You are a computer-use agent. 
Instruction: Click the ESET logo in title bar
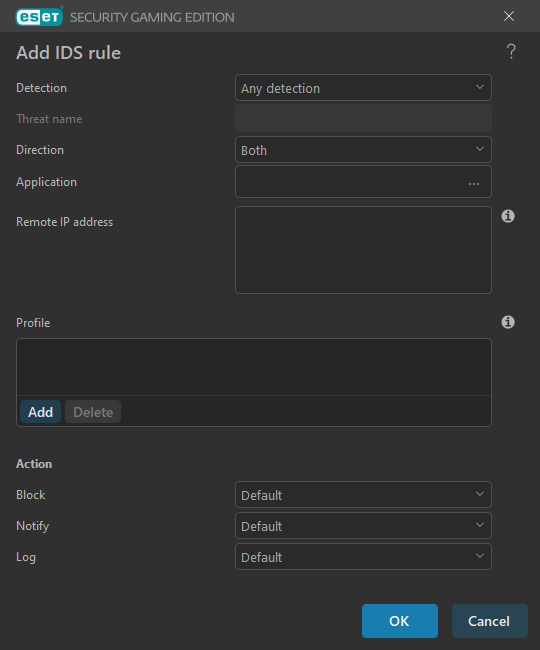[39, 17]
